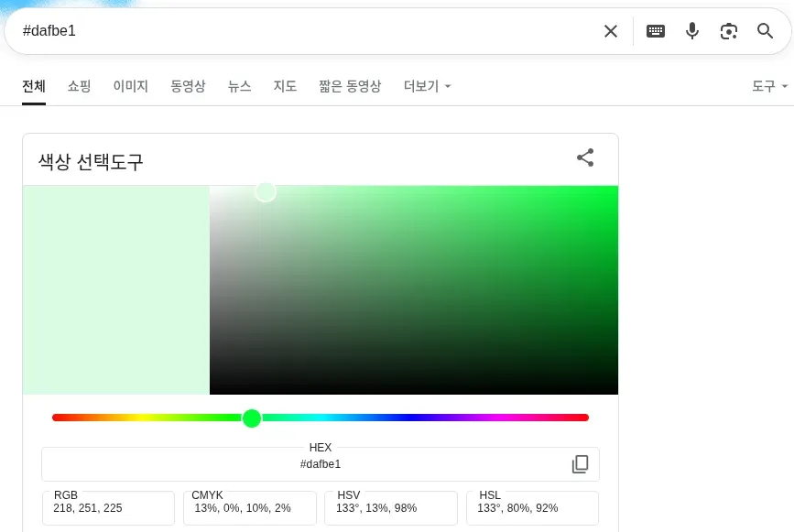Go to the 뉴스 tab
The image size is (794, 532).
[x=239, y=86]
